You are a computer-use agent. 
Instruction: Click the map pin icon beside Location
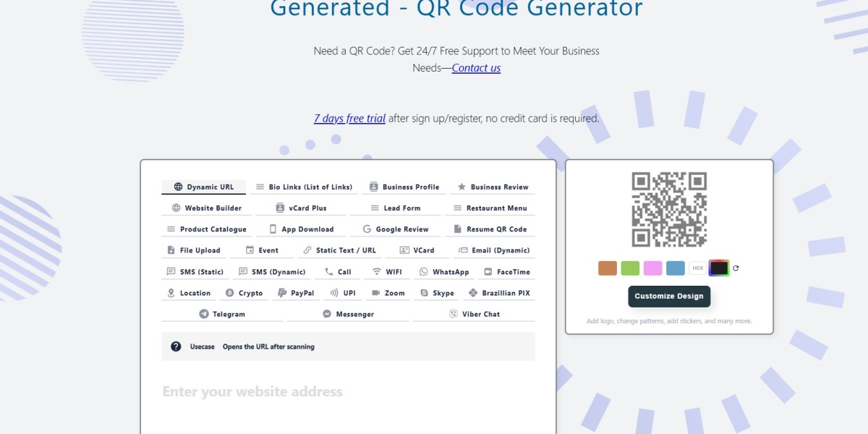click(171, 293)
